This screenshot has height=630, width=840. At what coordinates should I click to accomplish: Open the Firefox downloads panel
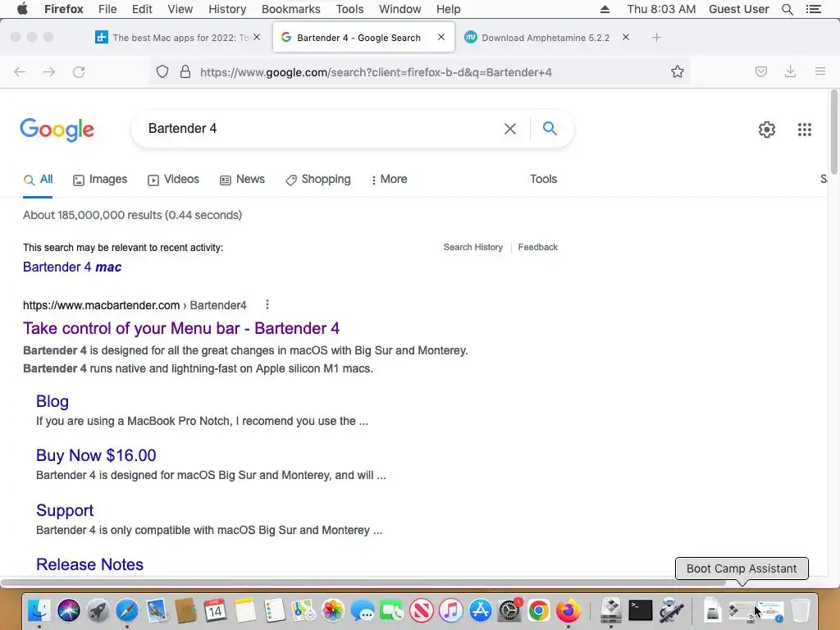790,72
